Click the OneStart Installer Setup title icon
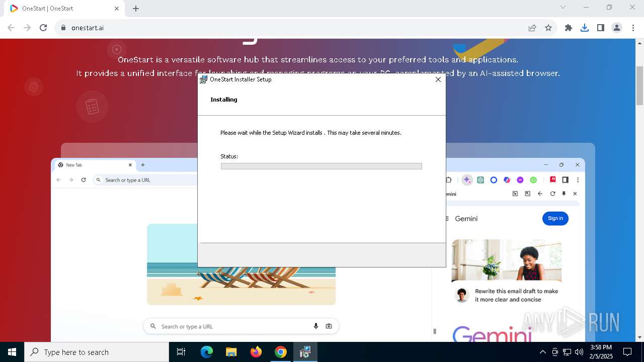The image size is (644, 362). 204,79
